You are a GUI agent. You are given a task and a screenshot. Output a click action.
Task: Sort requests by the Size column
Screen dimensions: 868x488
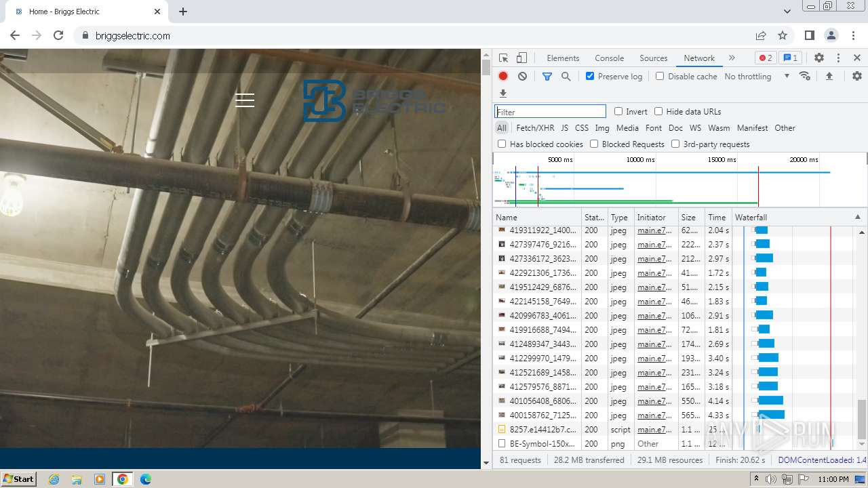click(x=691, y=218)
